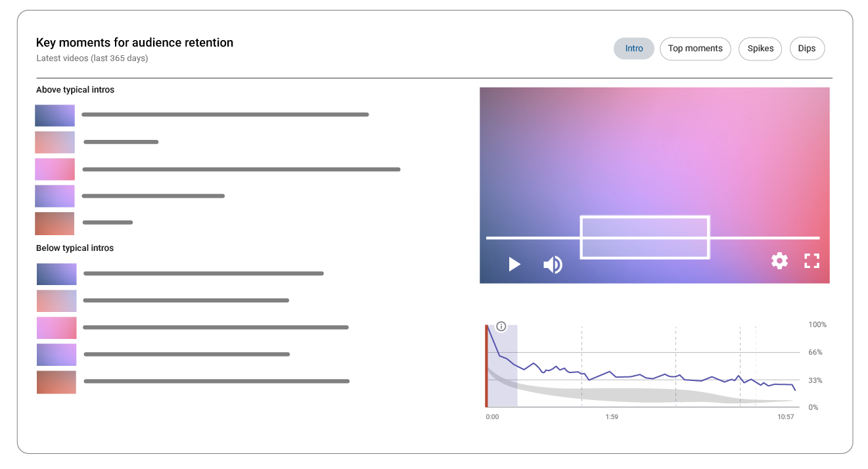Switch to the Dips chip

tap(807, 49)
